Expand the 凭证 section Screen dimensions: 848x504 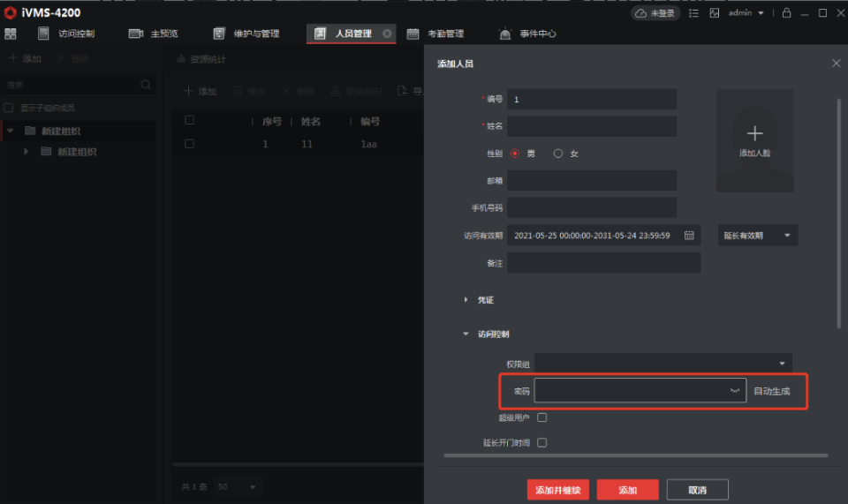point(466,300)
